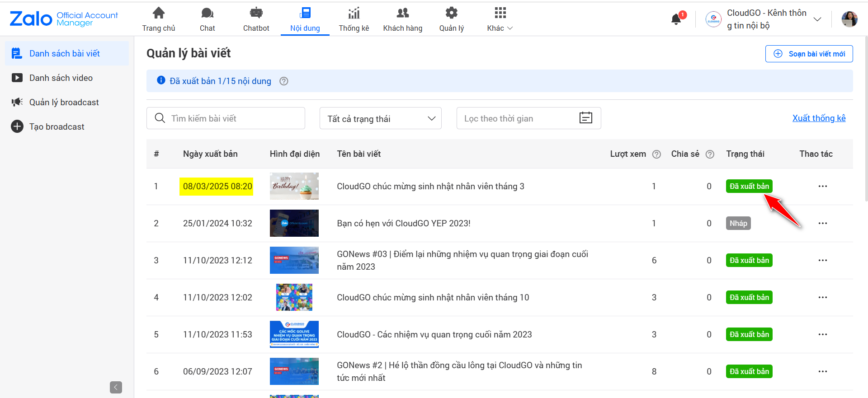This screenshot has height=398, width=868.
Task: Open the Chatbot tab
Action: [x=256, y=19]
